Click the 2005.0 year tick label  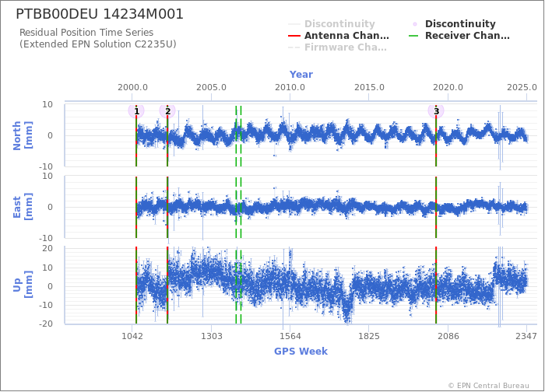coord(211,87)
